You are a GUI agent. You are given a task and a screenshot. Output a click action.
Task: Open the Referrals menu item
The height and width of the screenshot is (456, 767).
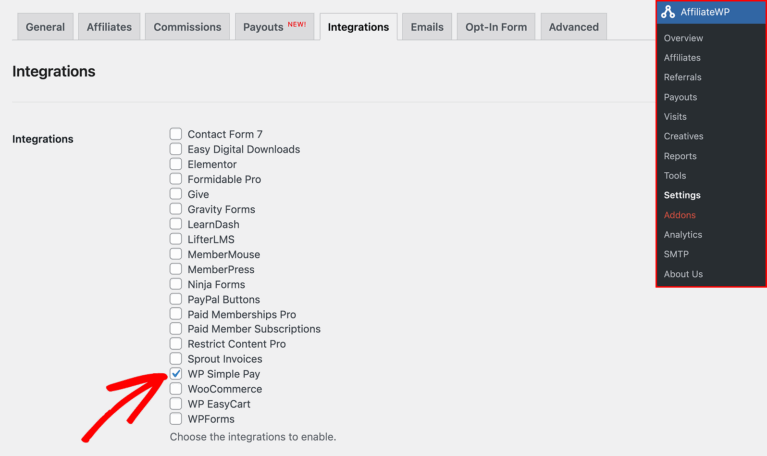pyautogui.click(x=682, y=77)
